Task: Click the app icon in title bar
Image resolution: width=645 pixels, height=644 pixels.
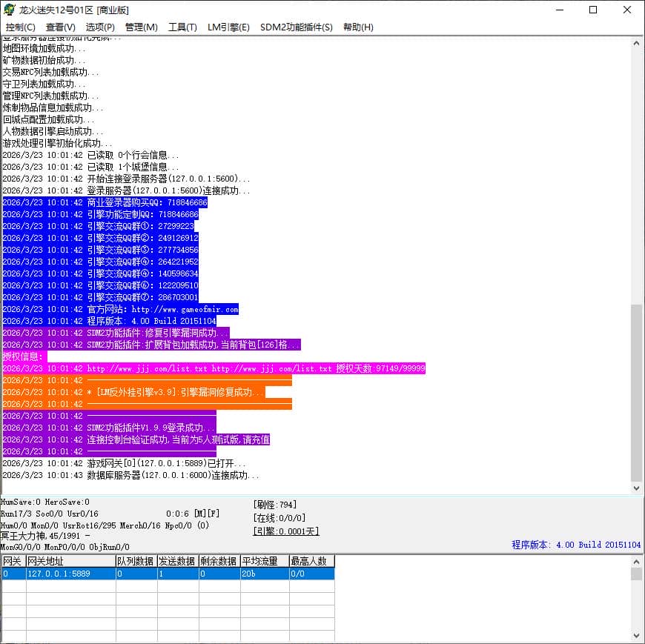Action: point(9,10)
